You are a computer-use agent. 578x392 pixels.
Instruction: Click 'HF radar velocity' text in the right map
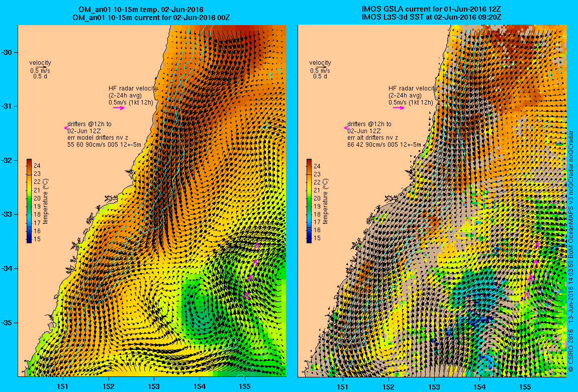point(413,88)
